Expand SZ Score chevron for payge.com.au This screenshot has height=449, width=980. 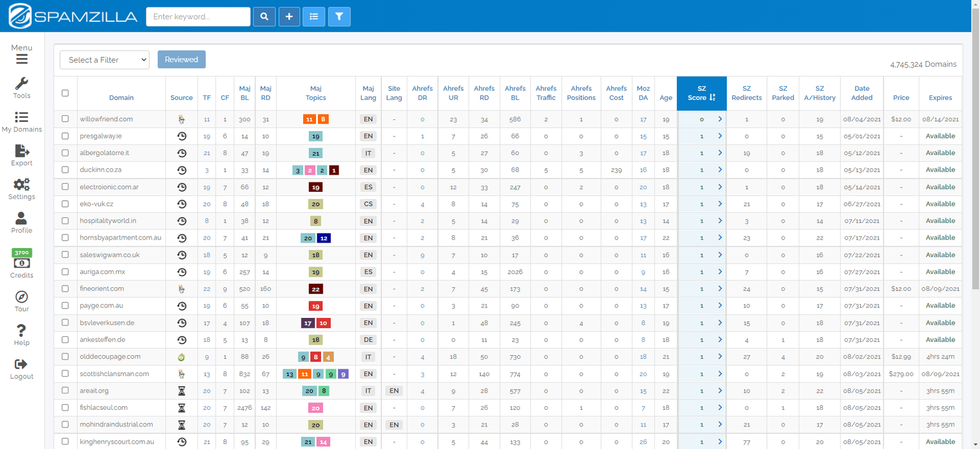click(720, 306)
